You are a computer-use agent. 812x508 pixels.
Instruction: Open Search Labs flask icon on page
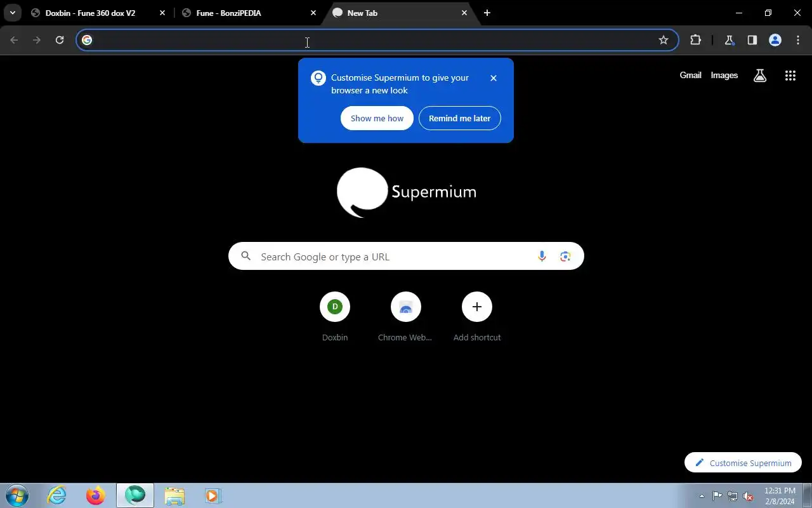760,76
